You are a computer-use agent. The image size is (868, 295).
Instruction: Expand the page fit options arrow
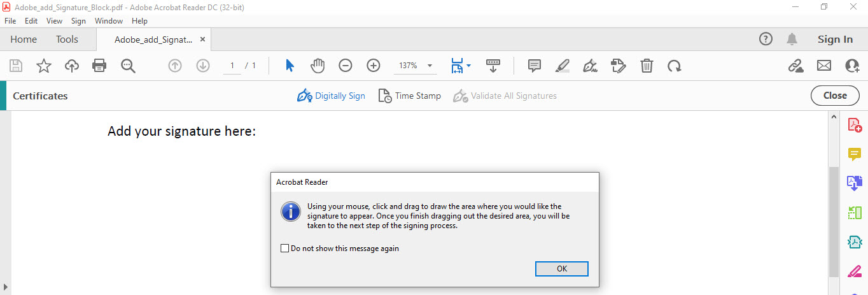[469, 66]
